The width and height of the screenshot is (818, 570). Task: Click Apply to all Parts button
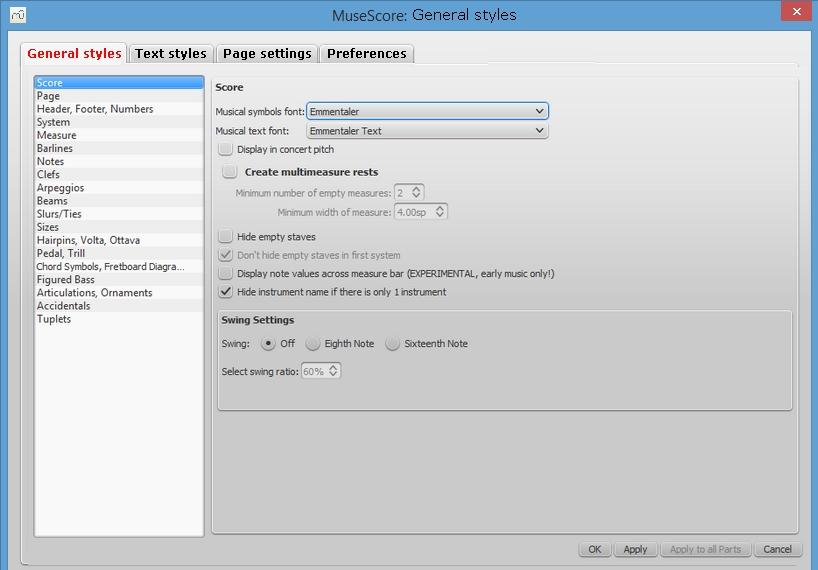(705, 549)
